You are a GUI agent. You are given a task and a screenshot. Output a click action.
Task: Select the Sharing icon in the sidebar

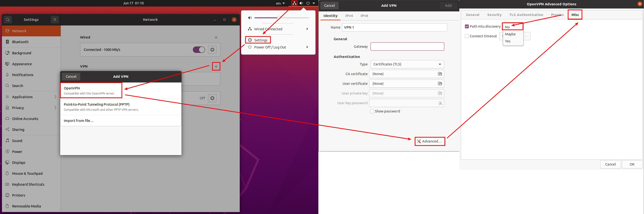(x=7, y=129)
